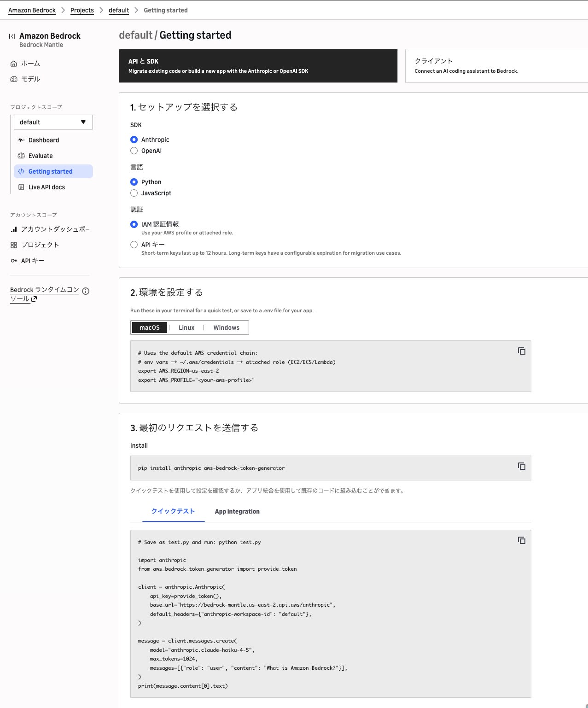This screenshot has width=588, height=708.
Task: Select the API と SDK card
Action: click(258, 66)
